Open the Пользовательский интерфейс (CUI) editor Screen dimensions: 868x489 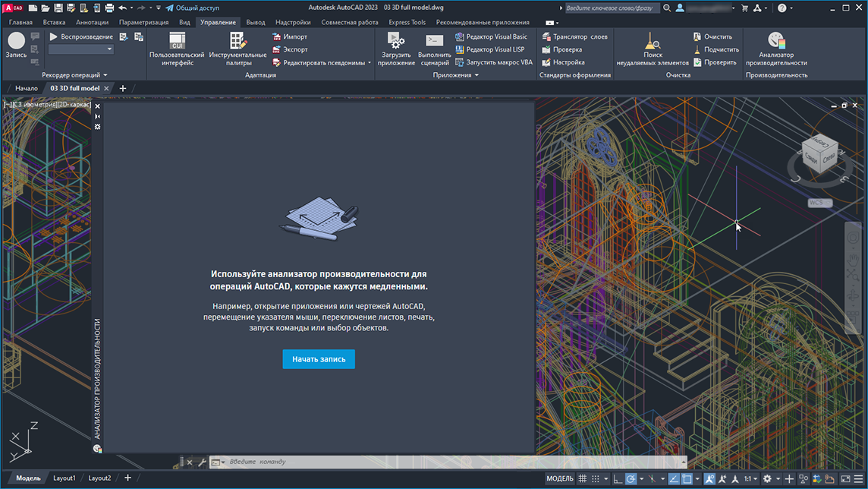[177, 49]
